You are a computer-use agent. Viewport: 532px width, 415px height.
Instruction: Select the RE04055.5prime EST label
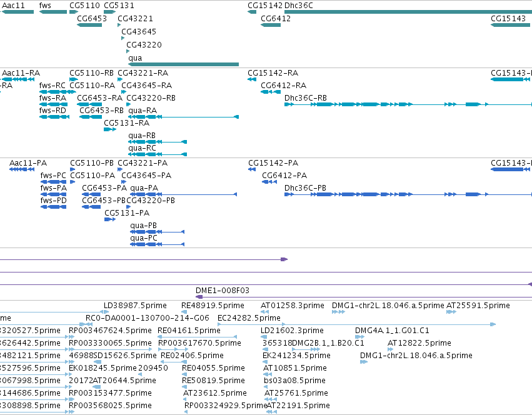[213, 368]
